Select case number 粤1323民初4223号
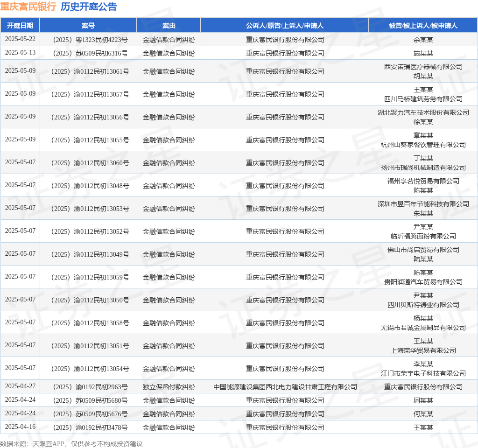The width and height of the screenshot is (478, 448). point(90,40)
